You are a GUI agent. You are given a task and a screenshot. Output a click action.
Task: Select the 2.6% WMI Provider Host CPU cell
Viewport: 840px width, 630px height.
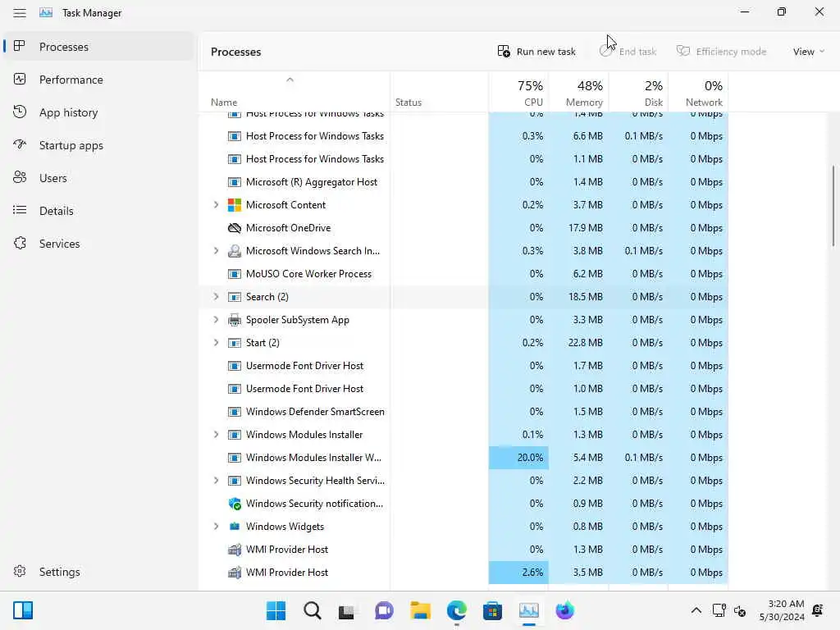(x=518, y=572)
